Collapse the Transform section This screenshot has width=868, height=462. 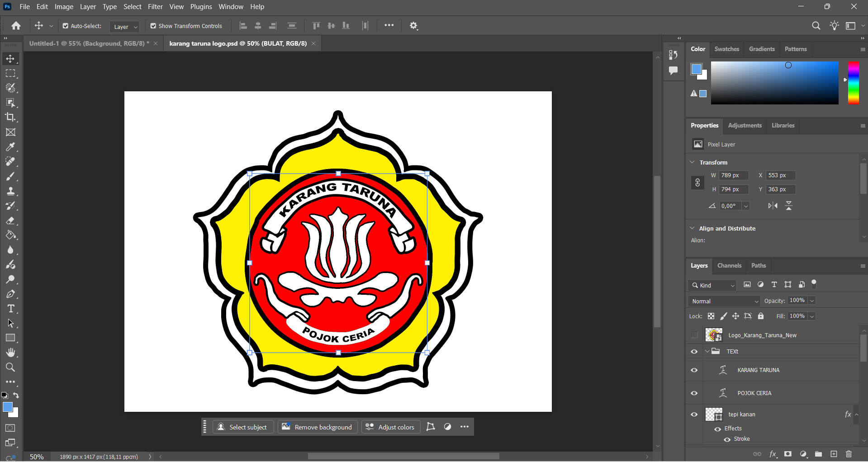click(x=693, y=162)
